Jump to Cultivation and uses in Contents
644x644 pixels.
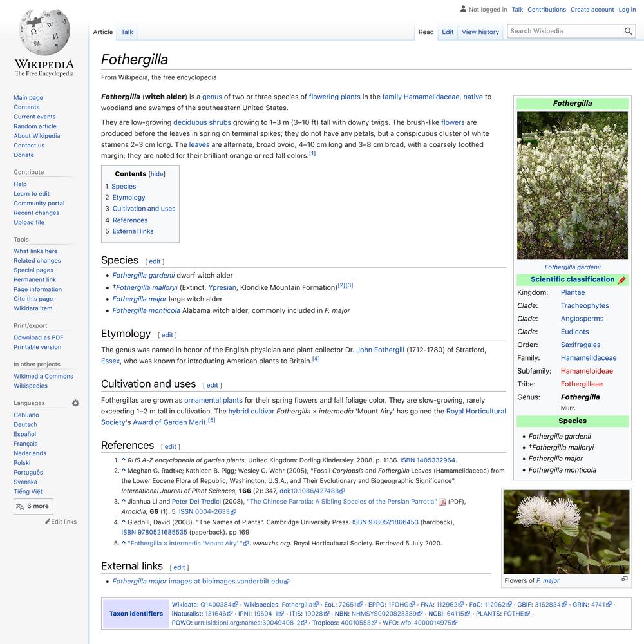pyautogui.click(x=144, y=209)
